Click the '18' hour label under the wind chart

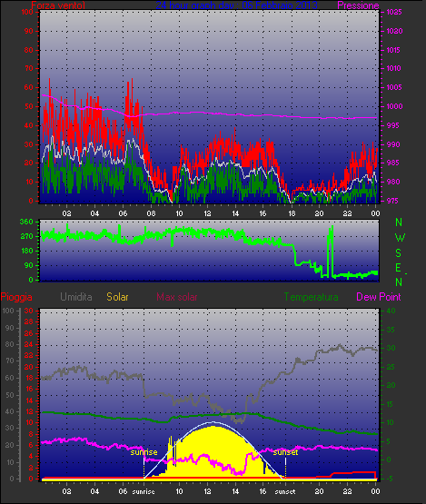coord(292,213)
